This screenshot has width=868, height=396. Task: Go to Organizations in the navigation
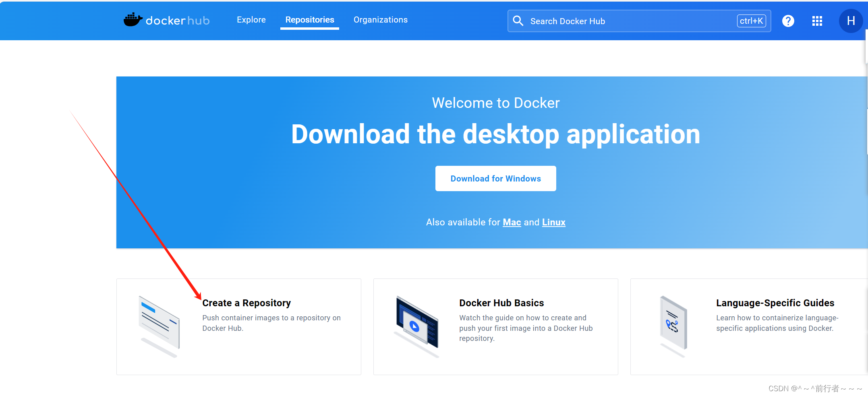pyautogui.click(x=381, y=20)
